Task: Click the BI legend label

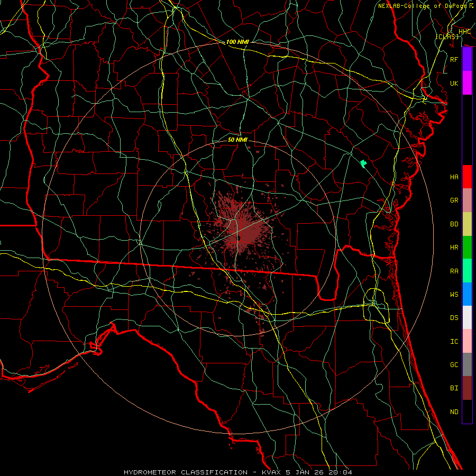Action: click(x=454, y=388)
